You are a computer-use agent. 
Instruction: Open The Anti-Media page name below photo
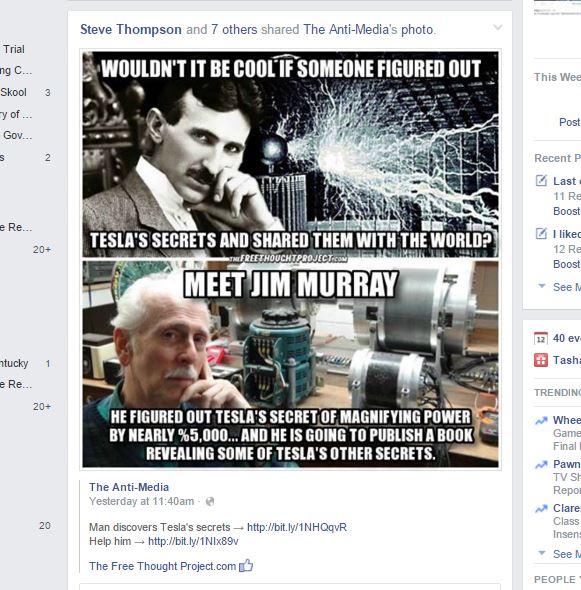pos(129,487)
